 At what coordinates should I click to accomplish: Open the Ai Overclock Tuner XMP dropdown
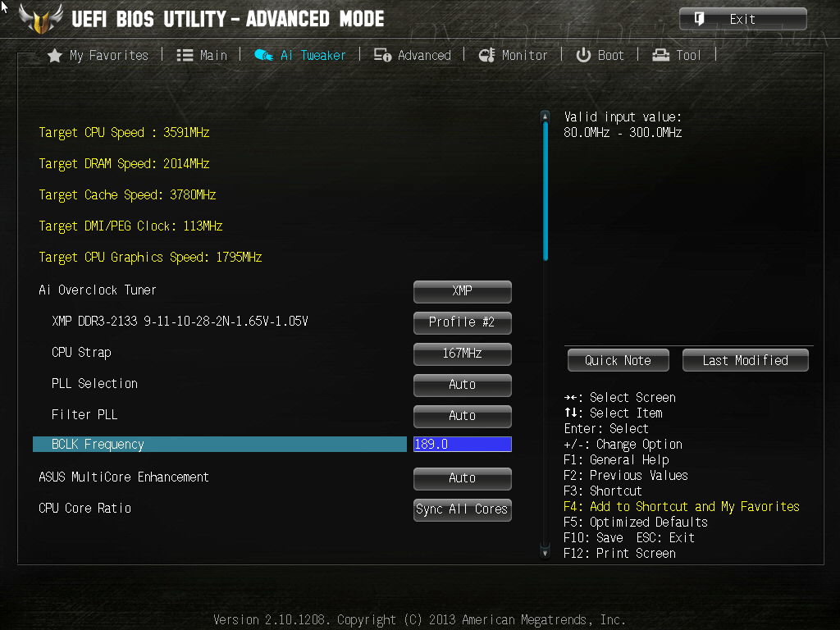click(x=463, y=291)
